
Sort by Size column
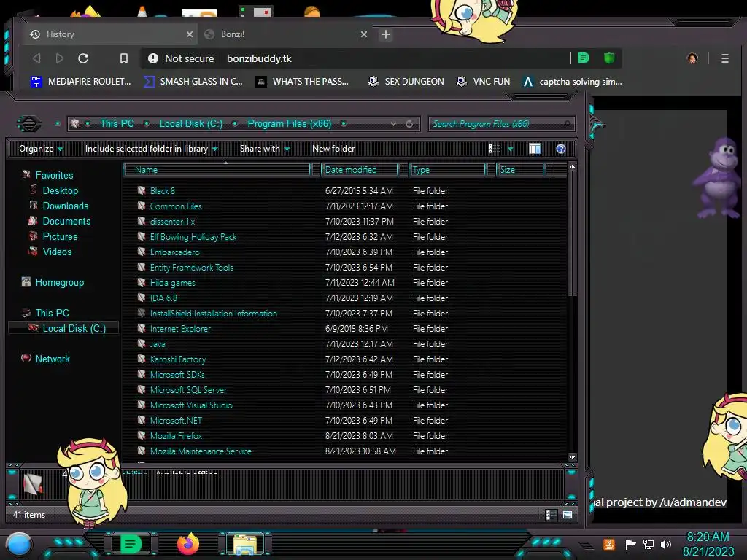click(x=521, y=169)
